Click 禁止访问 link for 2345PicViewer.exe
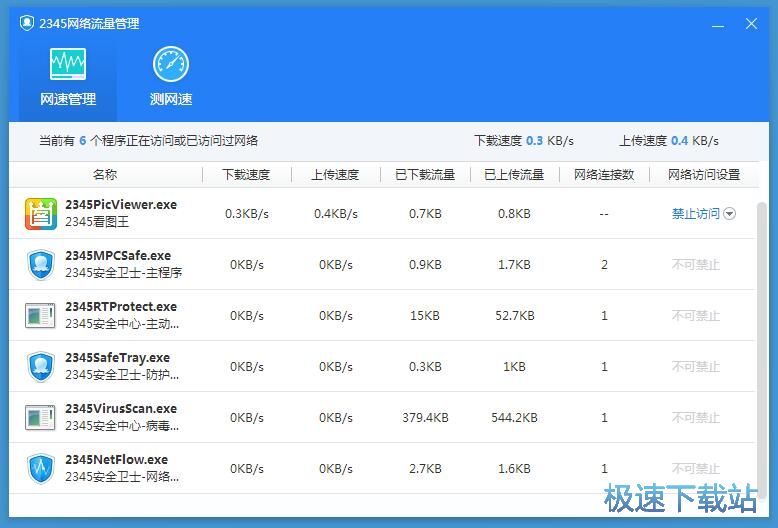The image size is (778, 528). click(x=695, y=214)
